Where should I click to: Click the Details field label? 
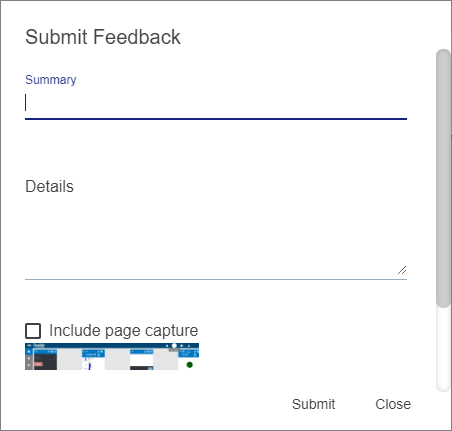(x=49, y=186)
